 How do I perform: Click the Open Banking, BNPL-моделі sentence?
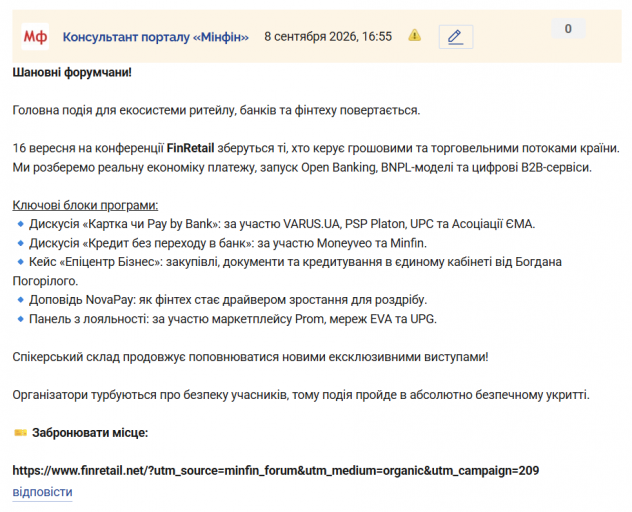pyautogui.click(x=302, y=167)
